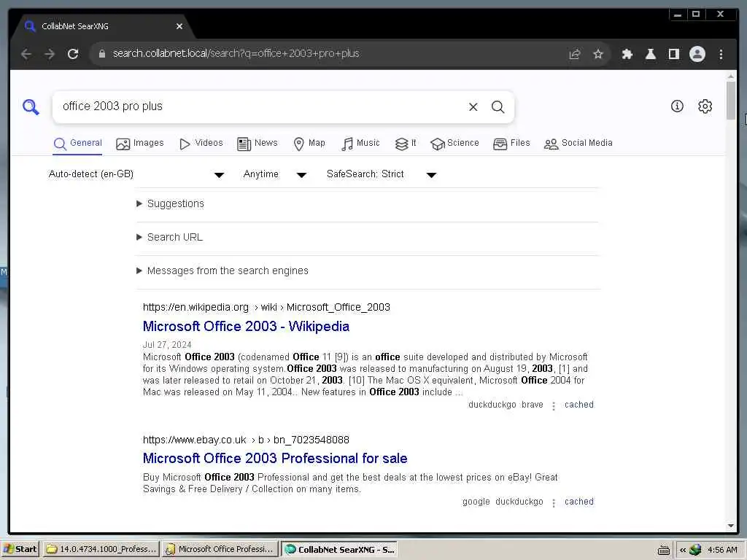
Task: Click the system tray network icon
Action: (x=695, y=550)
